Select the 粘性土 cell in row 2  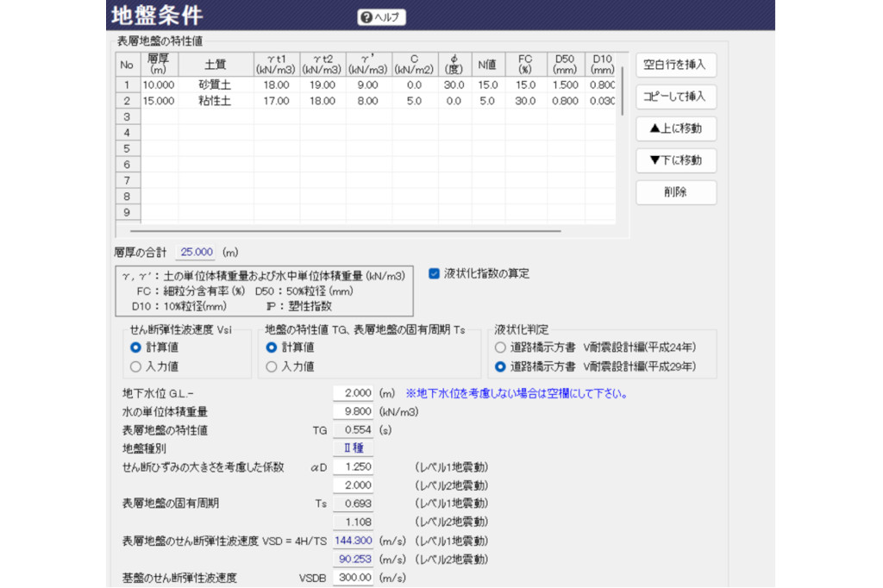click(x=215, y=100)
